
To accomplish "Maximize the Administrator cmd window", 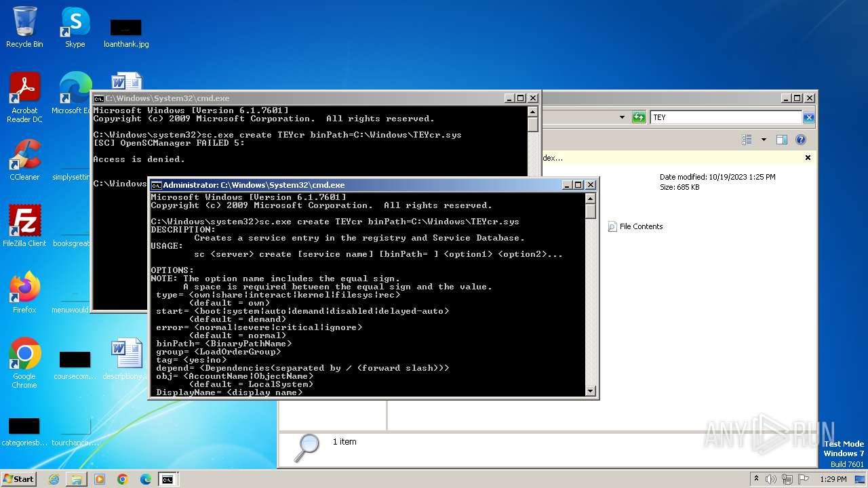I will 578,184.
